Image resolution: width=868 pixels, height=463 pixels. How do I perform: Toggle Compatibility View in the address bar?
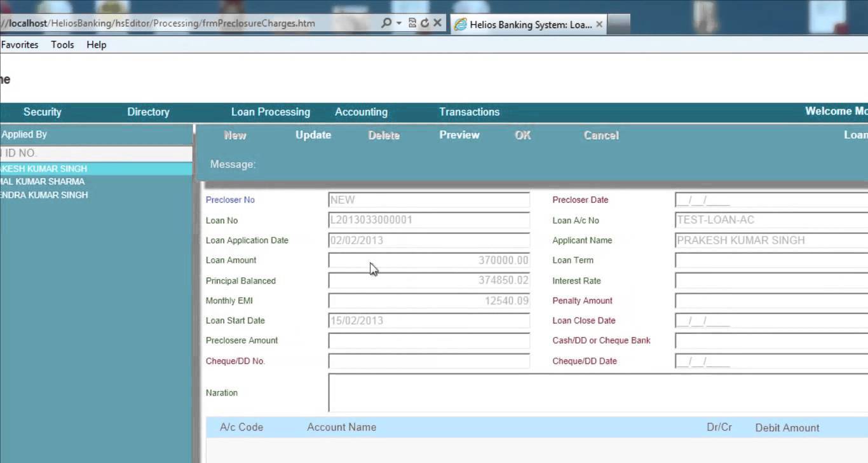click(412, 22)
